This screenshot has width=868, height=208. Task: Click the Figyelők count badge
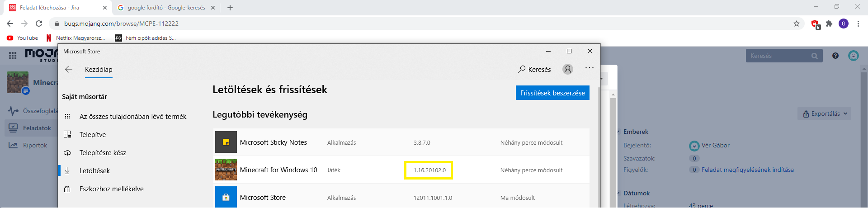click(694, 170)
